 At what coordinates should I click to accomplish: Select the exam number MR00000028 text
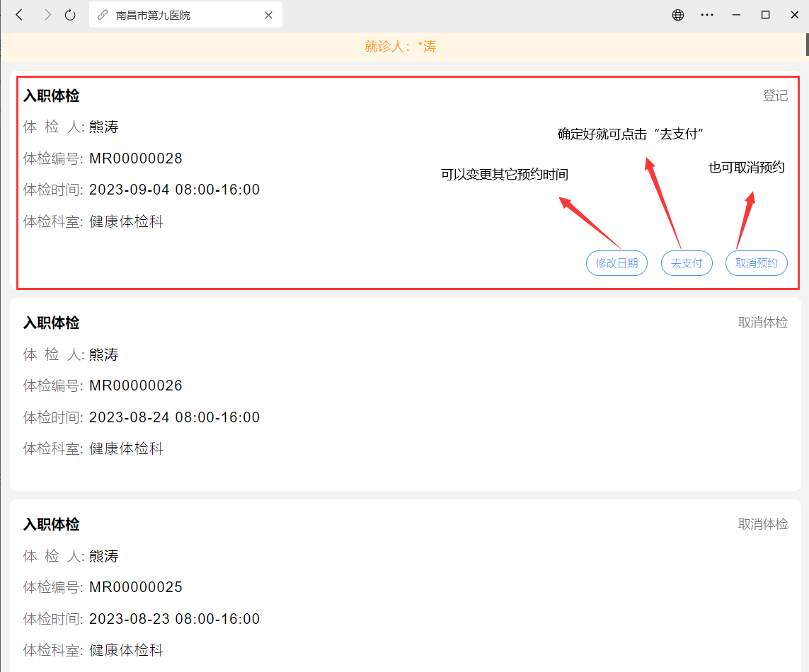point(136,158)
